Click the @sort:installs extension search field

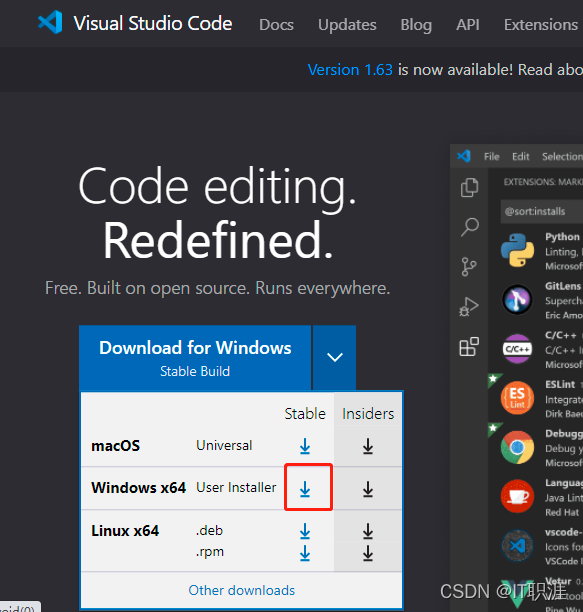tap(542, 212)
